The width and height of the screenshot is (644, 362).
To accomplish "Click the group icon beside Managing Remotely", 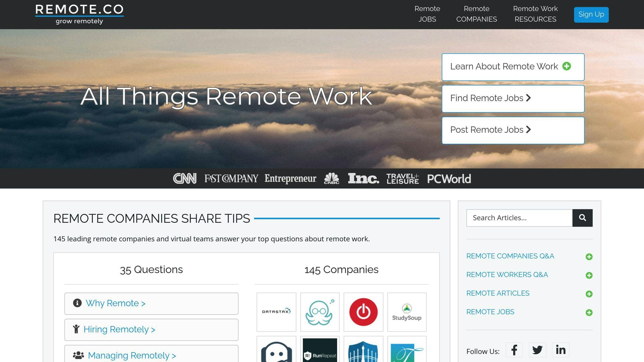I will tap(78, 355).
